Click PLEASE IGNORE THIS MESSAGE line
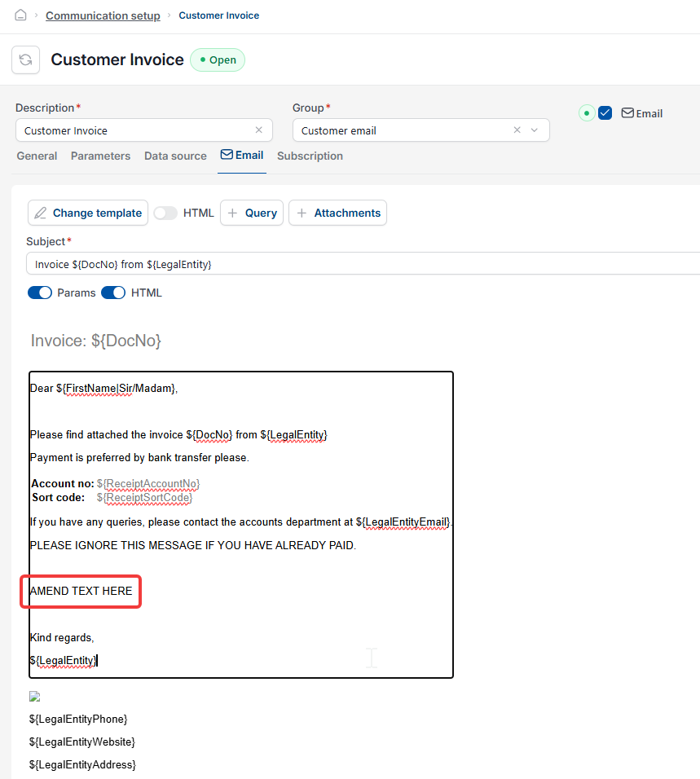The height and width of the screenshot is (779, 700). click(x=193, y=545)
